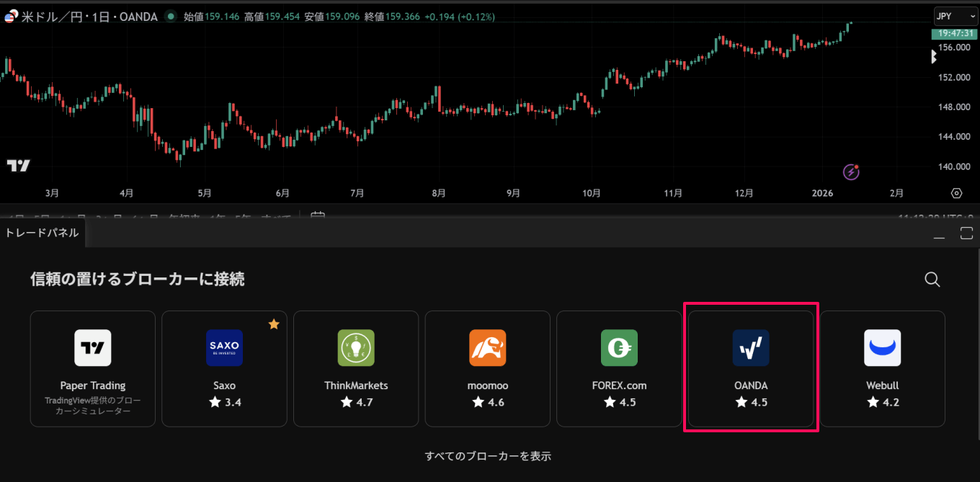Expand the trade panel to full screen

click(x=966, y=233)
